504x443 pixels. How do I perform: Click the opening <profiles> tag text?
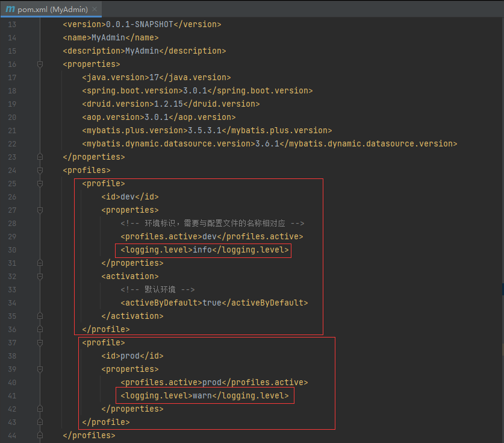(x=87, y=170)
